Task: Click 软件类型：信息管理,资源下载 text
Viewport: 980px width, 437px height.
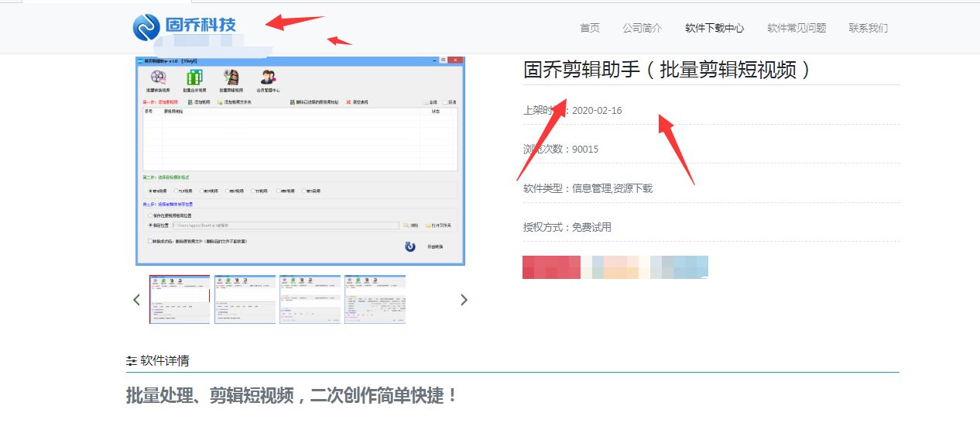Action: tap(588, 188)
